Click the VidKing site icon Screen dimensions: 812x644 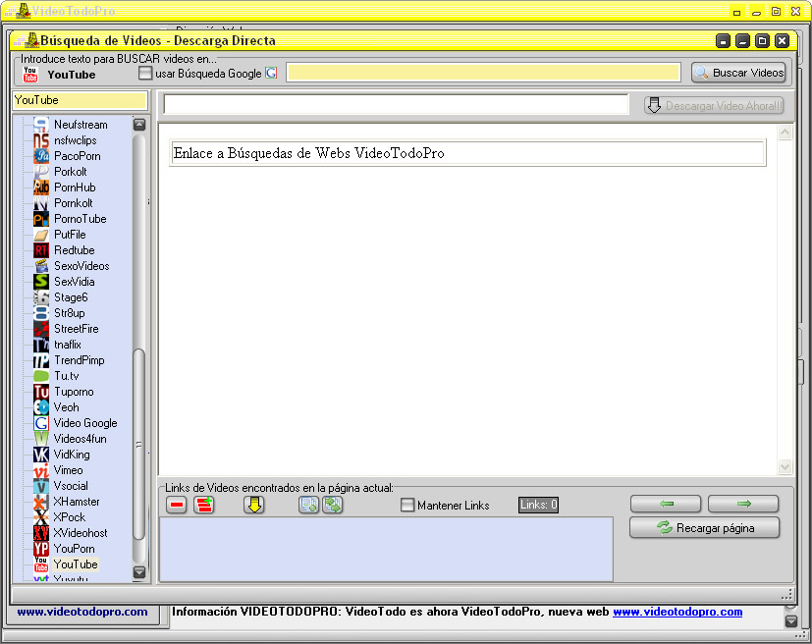(x=41, y=455)
